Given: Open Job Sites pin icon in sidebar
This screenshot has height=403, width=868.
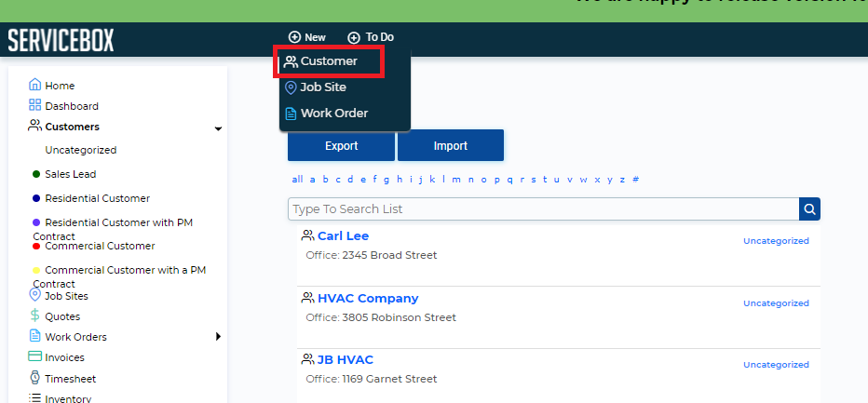Looking at the screenshot, I should point(34,294).
